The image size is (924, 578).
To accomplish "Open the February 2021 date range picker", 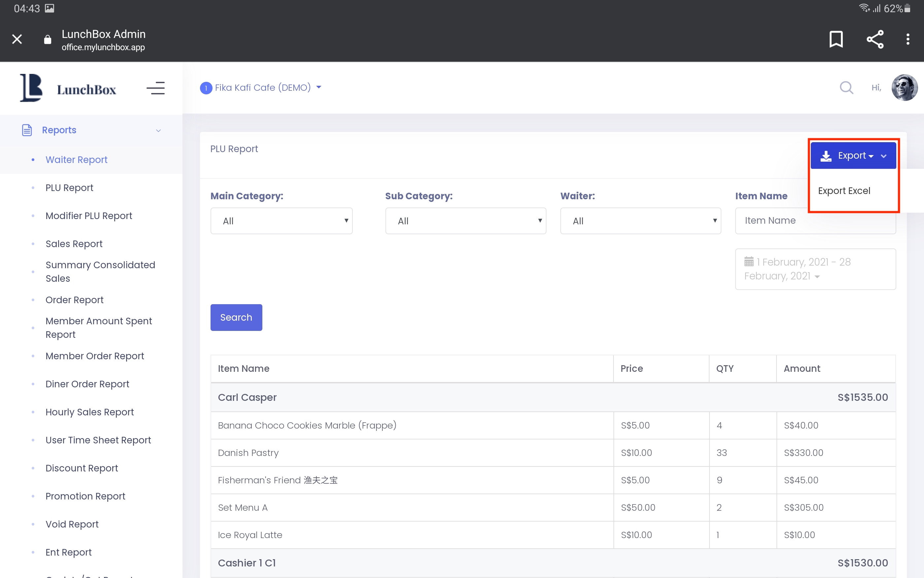I will [x=815, y=269].
